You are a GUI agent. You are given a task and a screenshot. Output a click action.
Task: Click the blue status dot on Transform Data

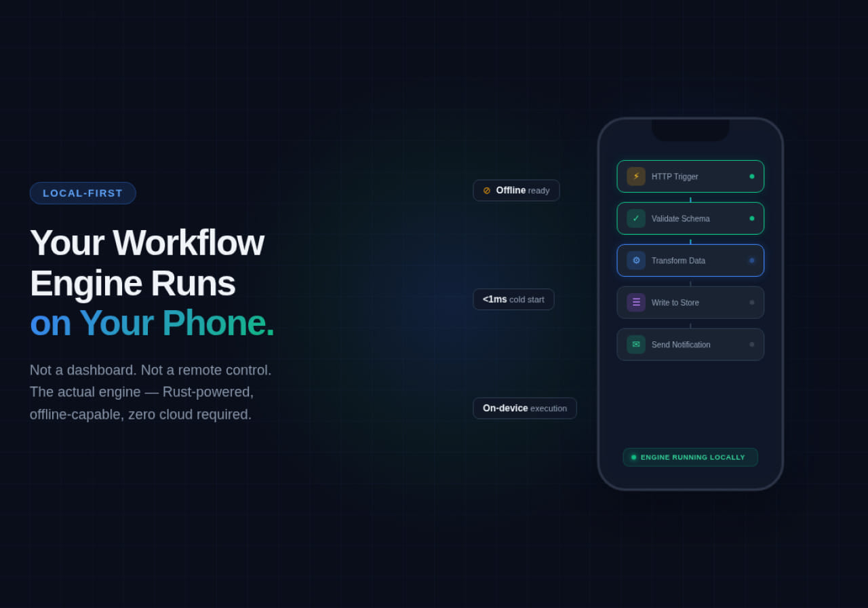751,261
